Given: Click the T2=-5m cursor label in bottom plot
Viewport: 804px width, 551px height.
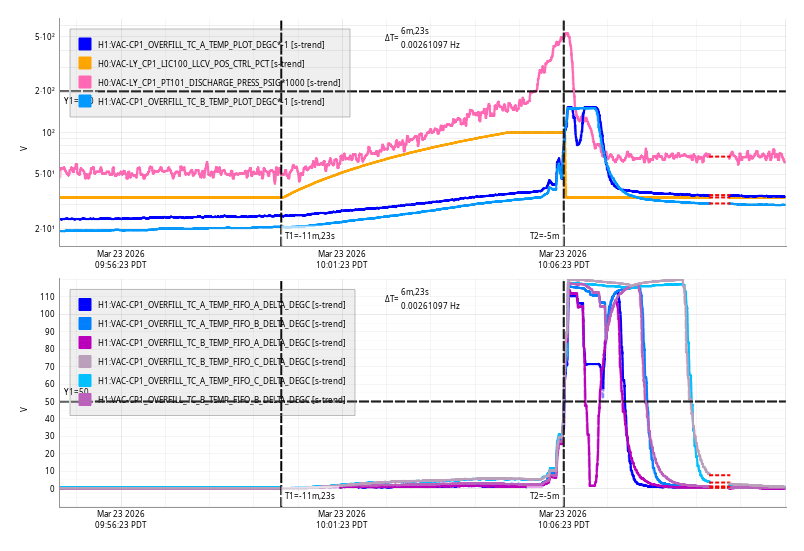Looking at the screenshot, I should coord(544,496).
